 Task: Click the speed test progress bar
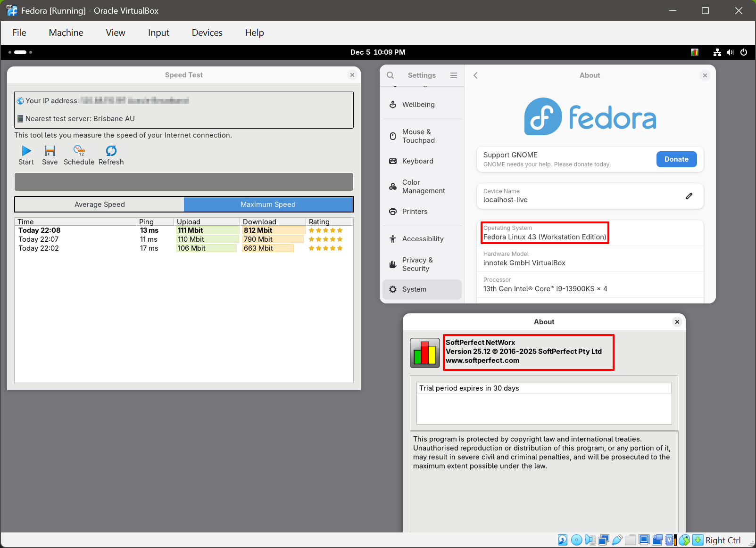tap(184, 182)
